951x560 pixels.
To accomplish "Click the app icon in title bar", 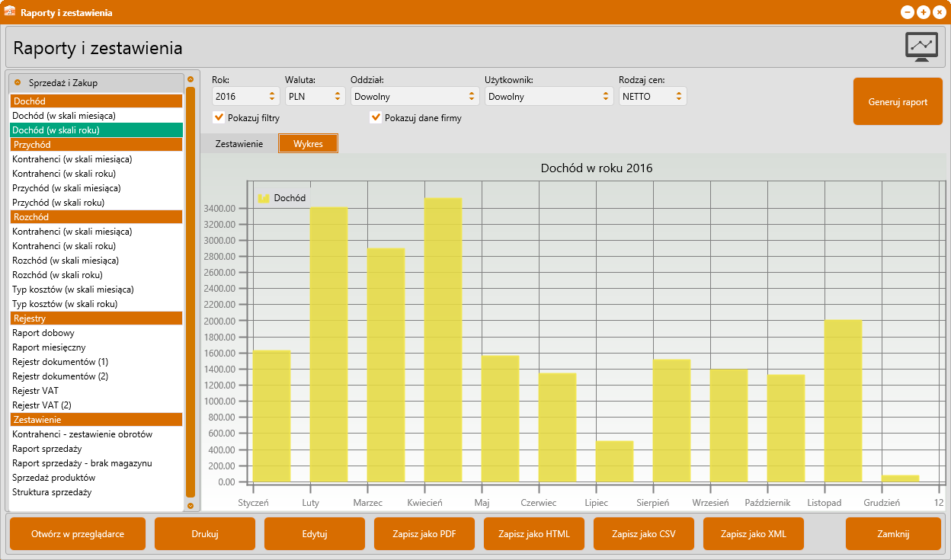I will click(x=10, y=12).
